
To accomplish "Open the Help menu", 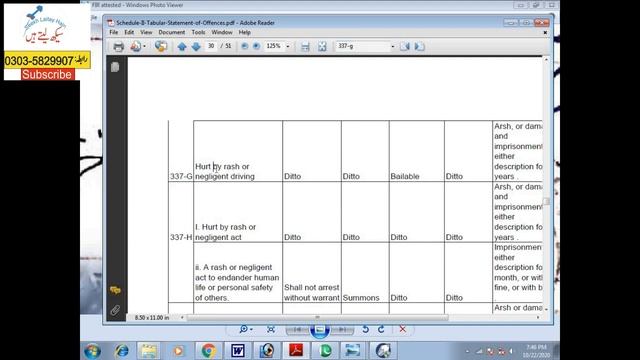I will pos(244,32).
